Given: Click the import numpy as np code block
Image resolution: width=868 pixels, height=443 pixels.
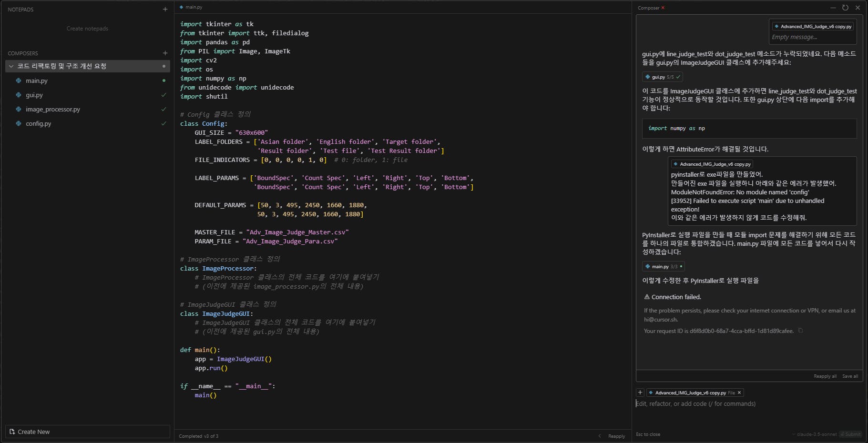Looking at the screenshot, I should [749, 128].
